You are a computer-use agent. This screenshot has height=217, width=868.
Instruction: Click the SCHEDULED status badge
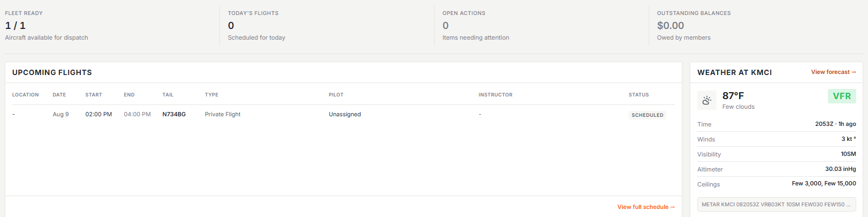[x=647, y=115]
